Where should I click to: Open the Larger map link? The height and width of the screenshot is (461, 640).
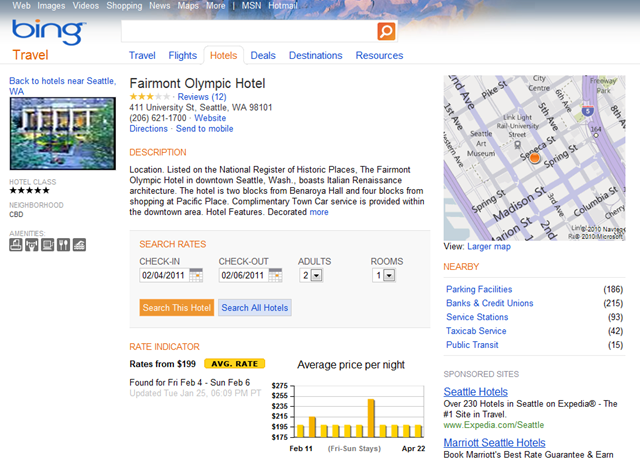(489, 247)
